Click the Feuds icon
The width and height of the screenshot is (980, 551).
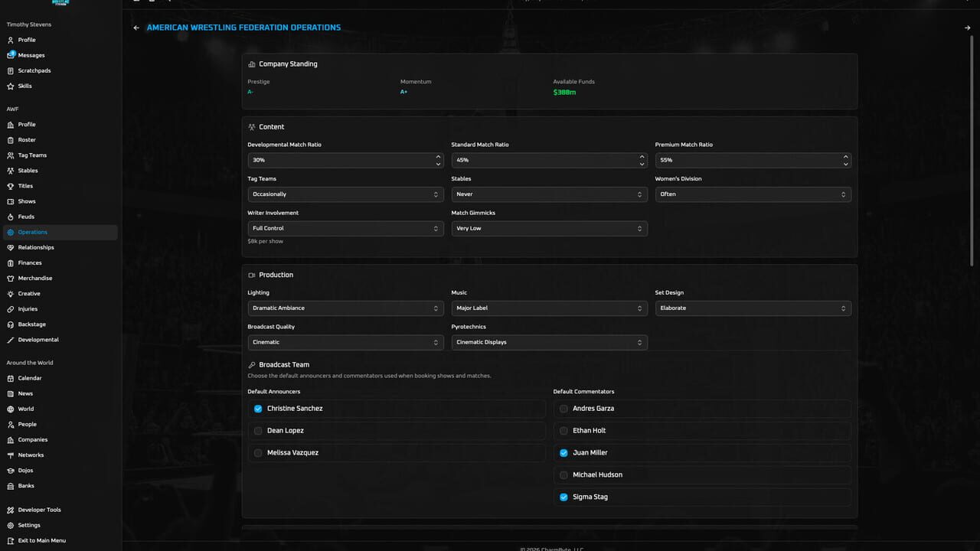[11, 217]
